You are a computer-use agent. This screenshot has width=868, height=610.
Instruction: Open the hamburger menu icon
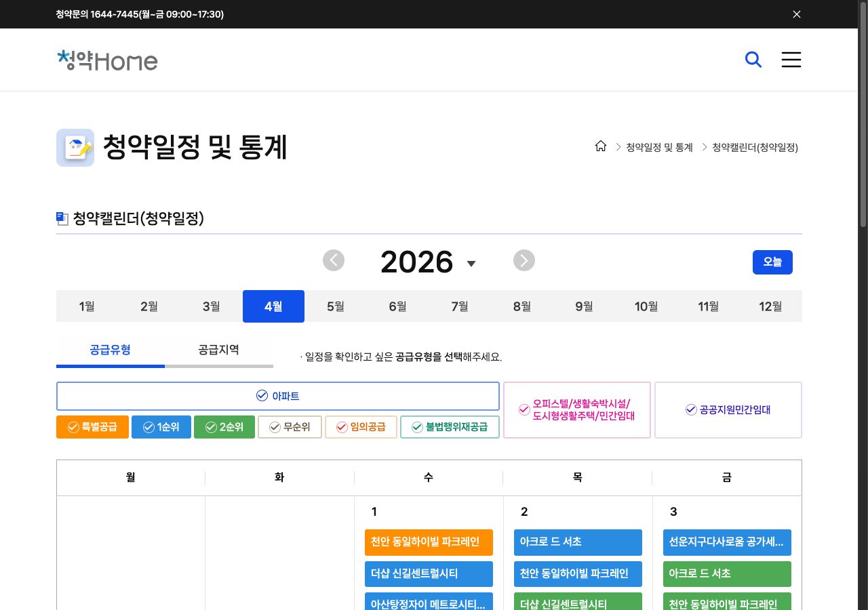(791, 60)
